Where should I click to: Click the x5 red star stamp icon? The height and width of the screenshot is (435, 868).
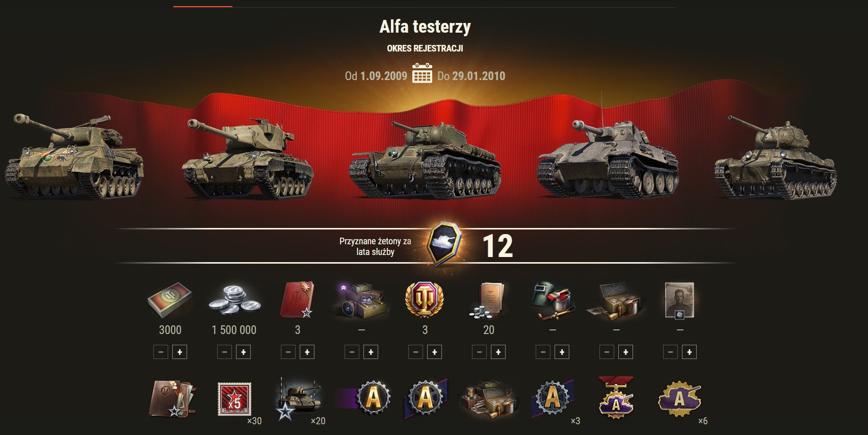click(233, 399)
